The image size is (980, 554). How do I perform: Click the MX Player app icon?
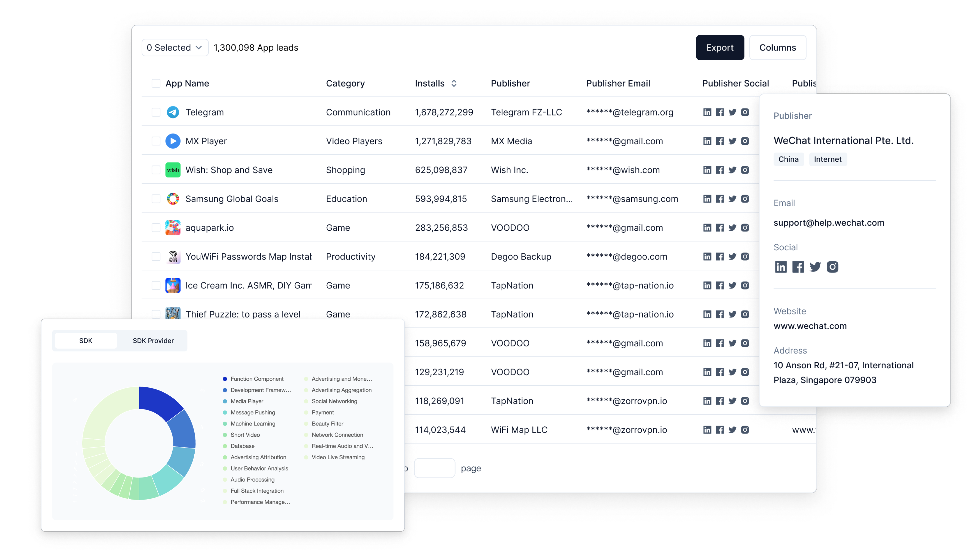pos(173,141)
